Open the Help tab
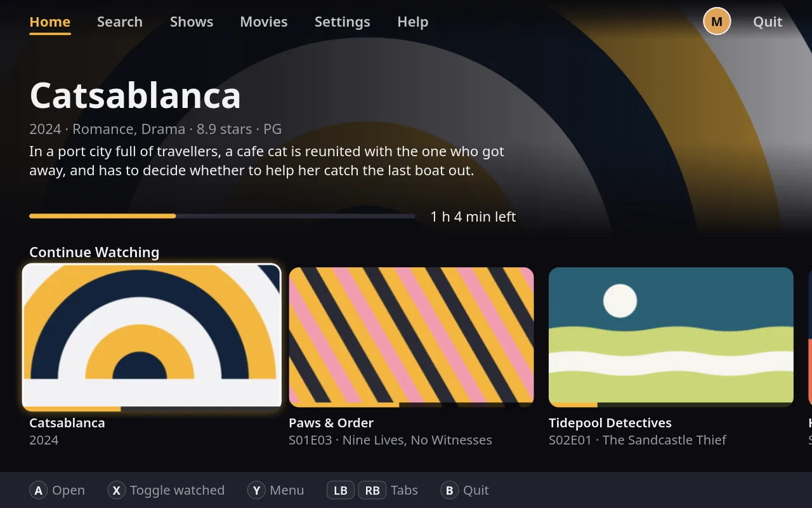812x508 pixels. pyautogui.click(x=413, y=22)
